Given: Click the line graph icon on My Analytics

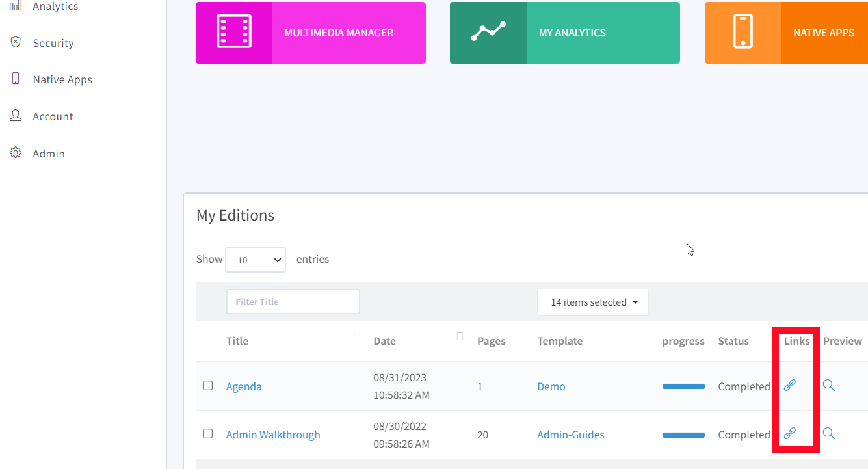Looking at the screenshot, I should (488, 31).
